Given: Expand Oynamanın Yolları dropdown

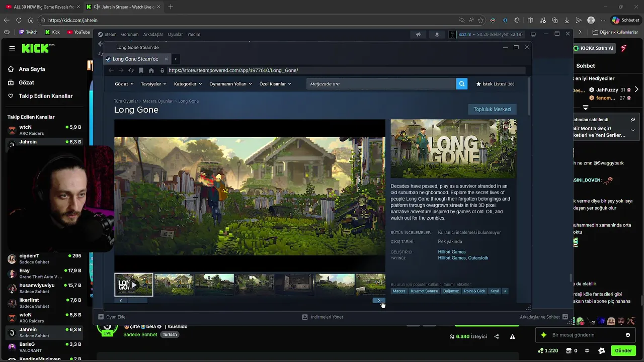Looking at the screenshot, I should (231, 84).
